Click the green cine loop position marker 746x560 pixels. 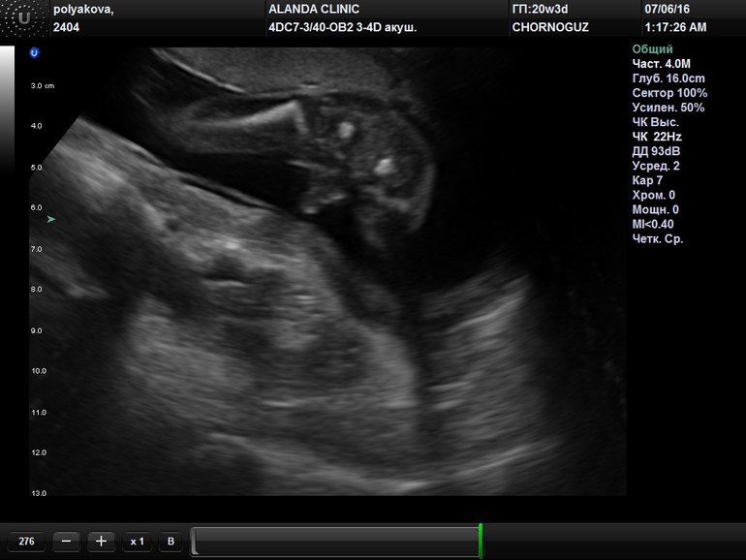[x=481, y=541]
